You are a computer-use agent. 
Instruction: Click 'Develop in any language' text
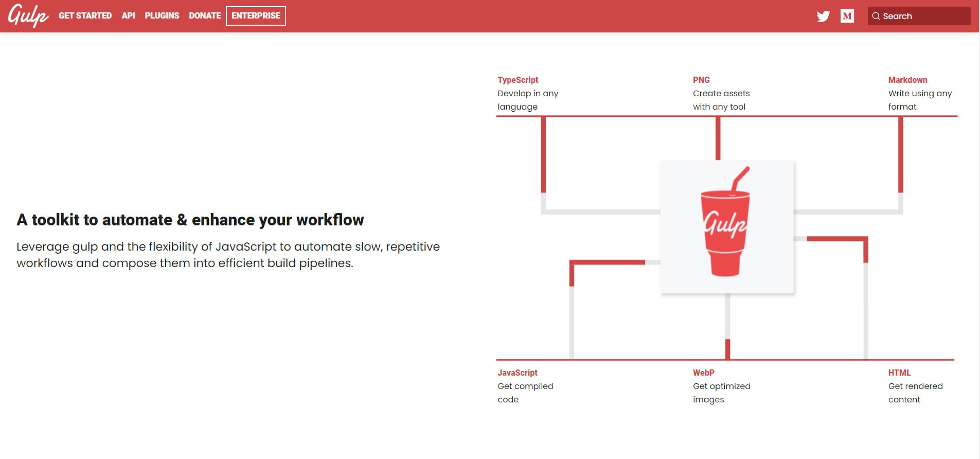coord(528,100)
